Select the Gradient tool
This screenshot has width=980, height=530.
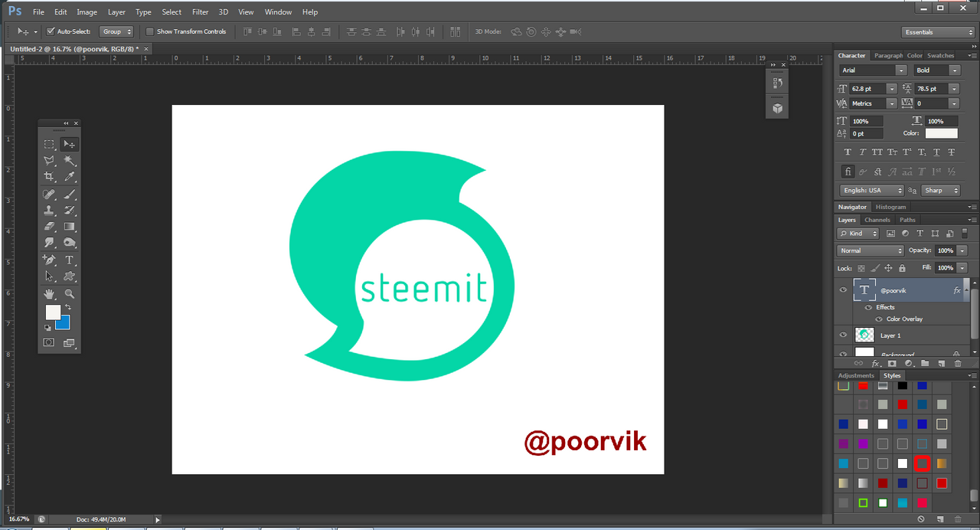pyautogui.click(x=70, y=227)
